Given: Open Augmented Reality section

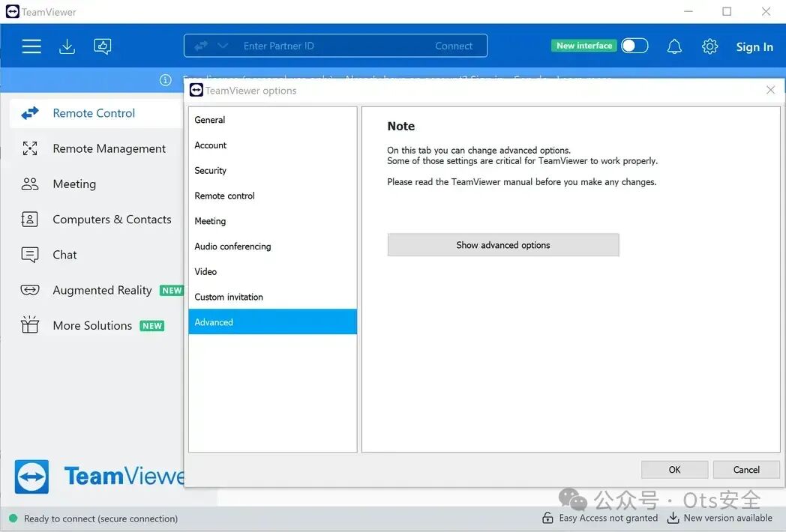Looking at the screenshot, I should pyautogui.click(x=97, y=291).
